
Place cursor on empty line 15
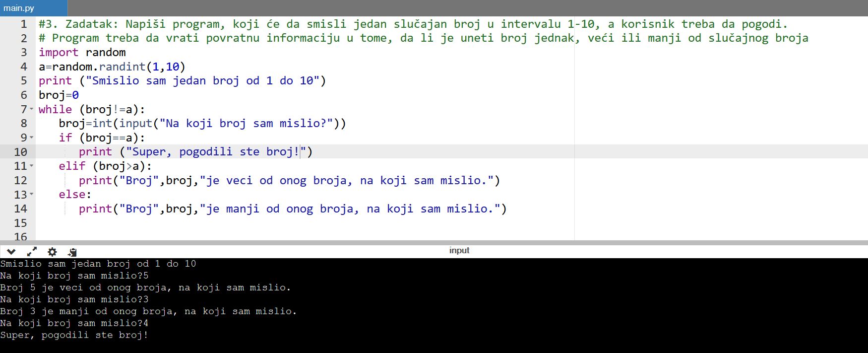coord(198,223)
